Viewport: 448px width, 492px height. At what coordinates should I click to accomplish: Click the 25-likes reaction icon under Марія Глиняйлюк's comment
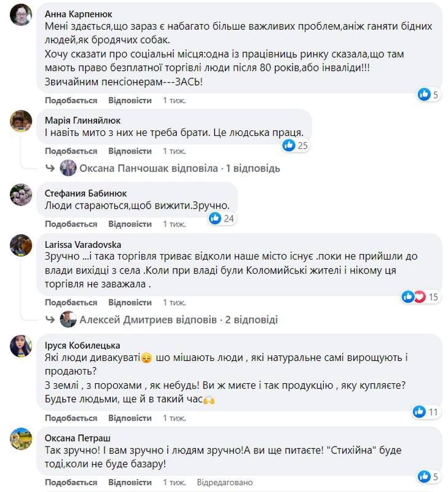288,145
